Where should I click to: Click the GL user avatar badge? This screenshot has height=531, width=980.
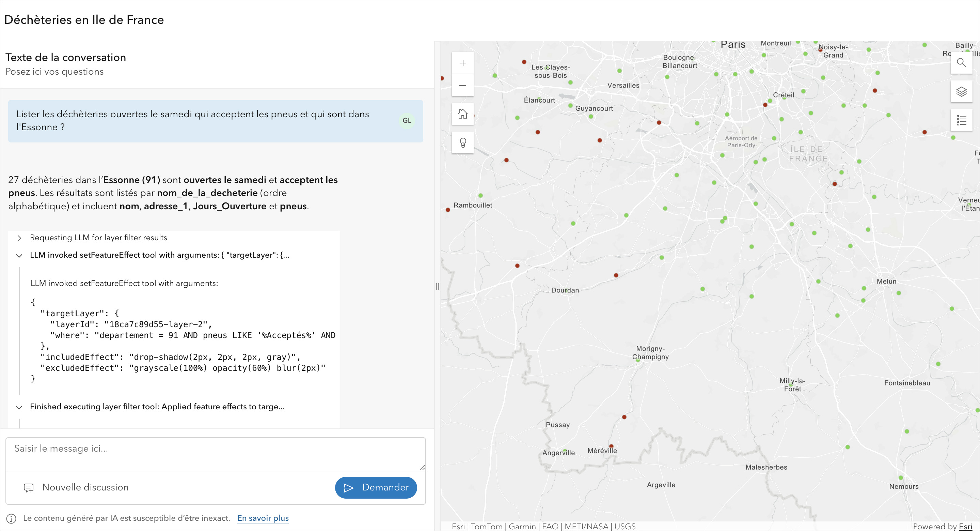pyautogui.click(x=407, y=120)
